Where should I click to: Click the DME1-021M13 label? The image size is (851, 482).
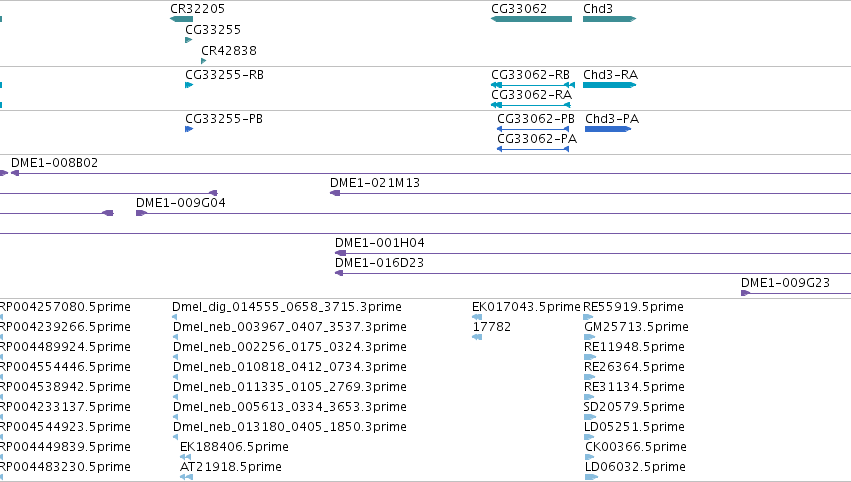(x=375, y=183)
